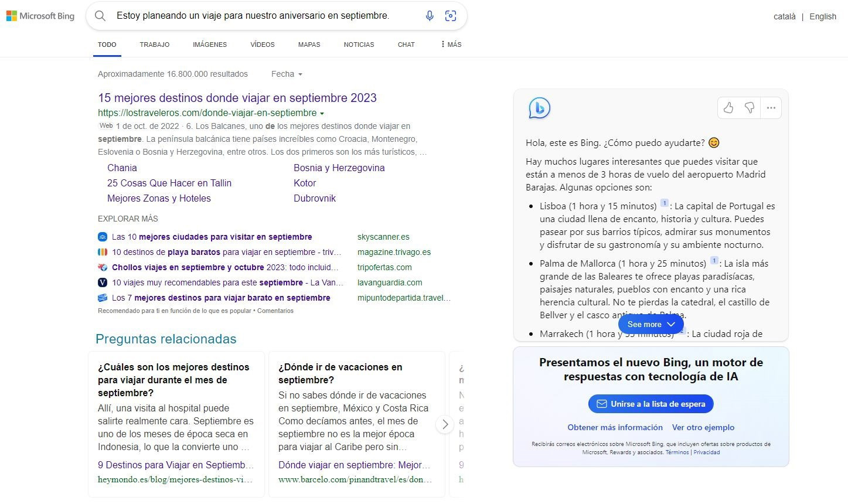Give a thumbs up to Bing's chat response
Viewport: 848px width, 504px height.
[728, 108]
